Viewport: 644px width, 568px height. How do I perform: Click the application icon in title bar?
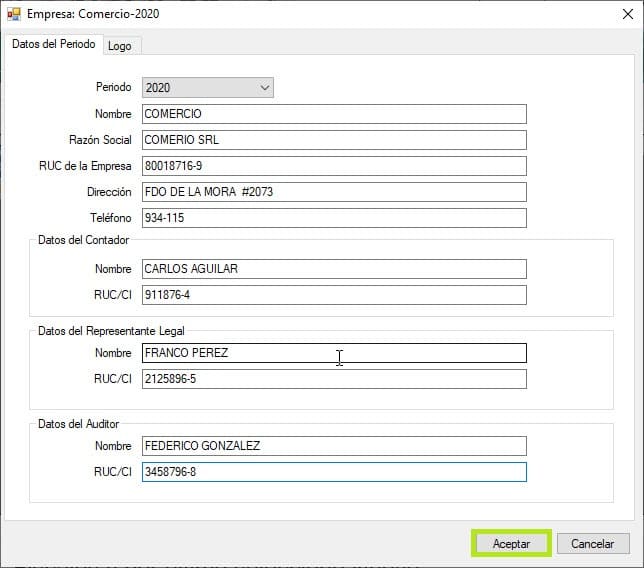point(13,14)
